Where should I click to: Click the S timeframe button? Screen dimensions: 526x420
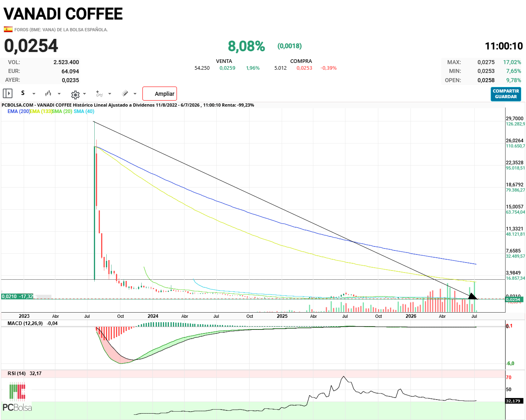tap(23, 93)
